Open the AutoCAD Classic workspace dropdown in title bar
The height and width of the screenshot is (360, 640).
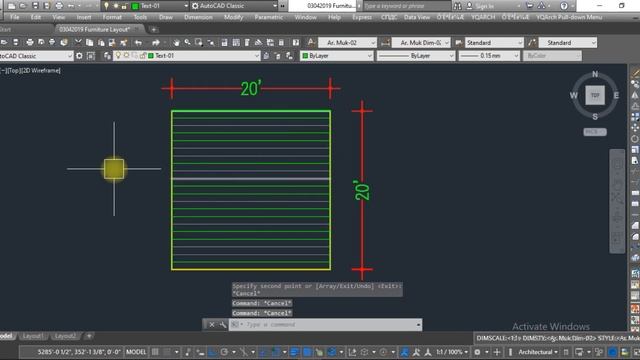tap(234, 6)
